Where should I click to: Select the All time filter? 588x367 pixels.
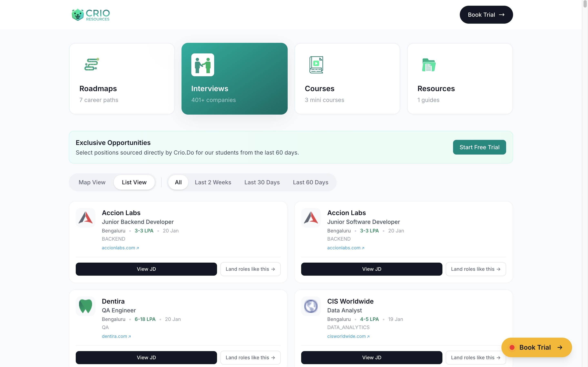[178, 182]
